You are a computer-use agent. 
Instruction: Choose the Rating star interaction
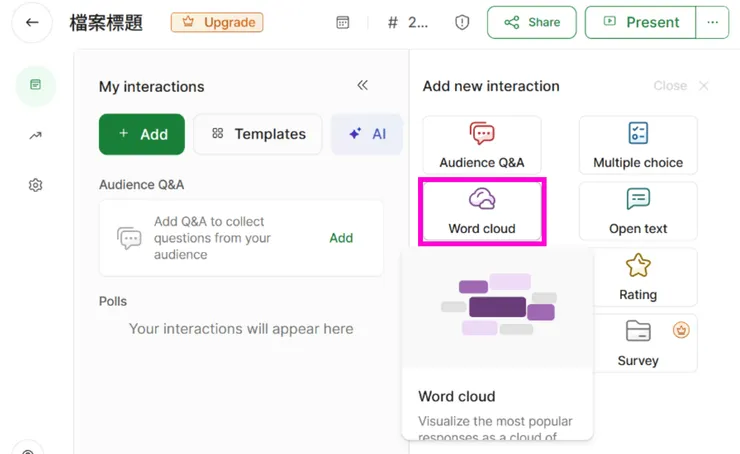[x=638, y=277]
